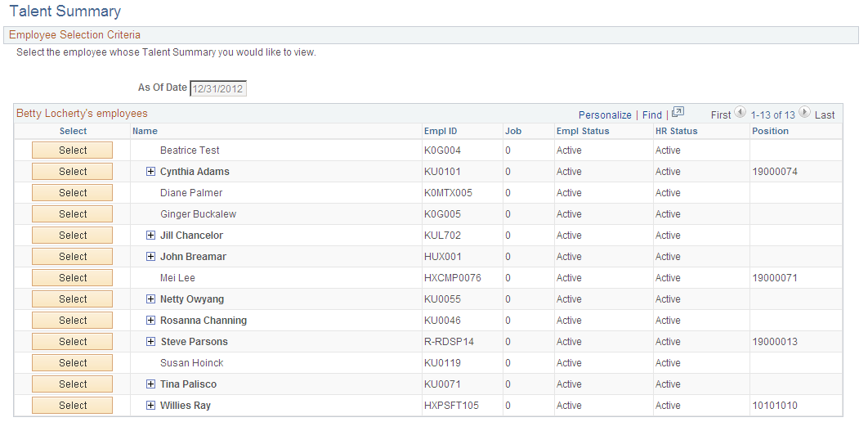Click position number 19000071
Screen dimensions: 868x422
775,278
